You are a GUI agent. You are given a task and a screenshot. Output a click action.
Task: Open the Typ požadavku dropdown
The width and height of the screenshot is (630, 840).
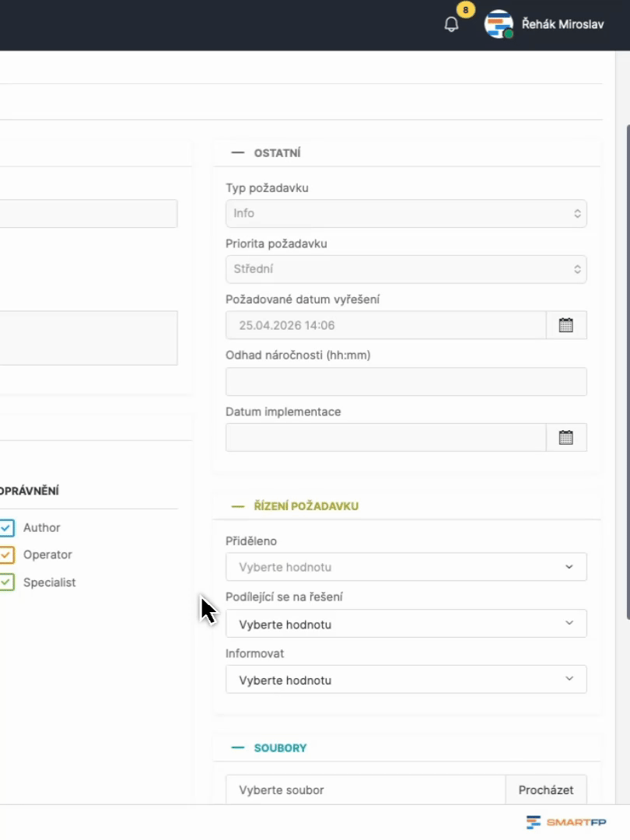pos(406,213)
